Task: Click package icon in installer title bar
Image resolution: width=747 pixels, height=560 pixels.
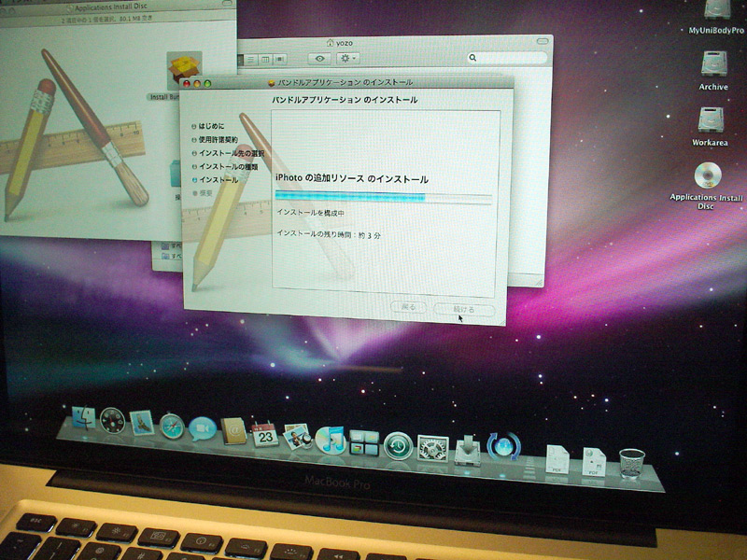Action: point(272,83)
